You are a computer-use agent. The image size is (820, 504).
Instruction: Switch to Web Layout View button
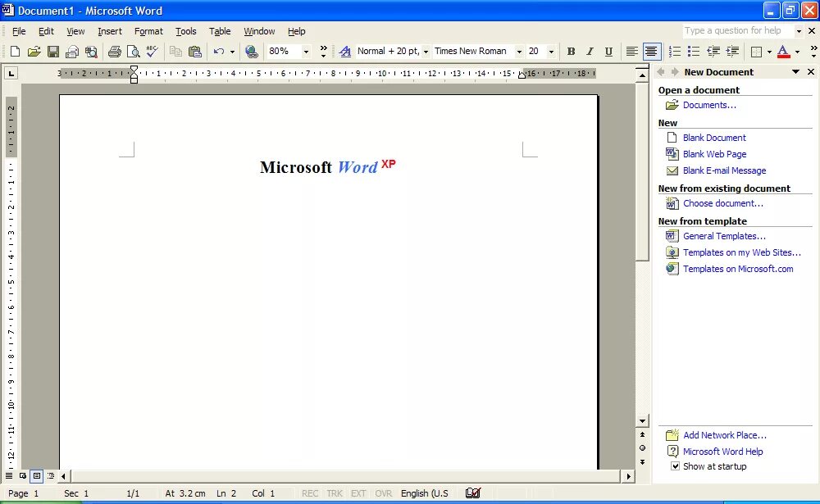click(22, 476)
